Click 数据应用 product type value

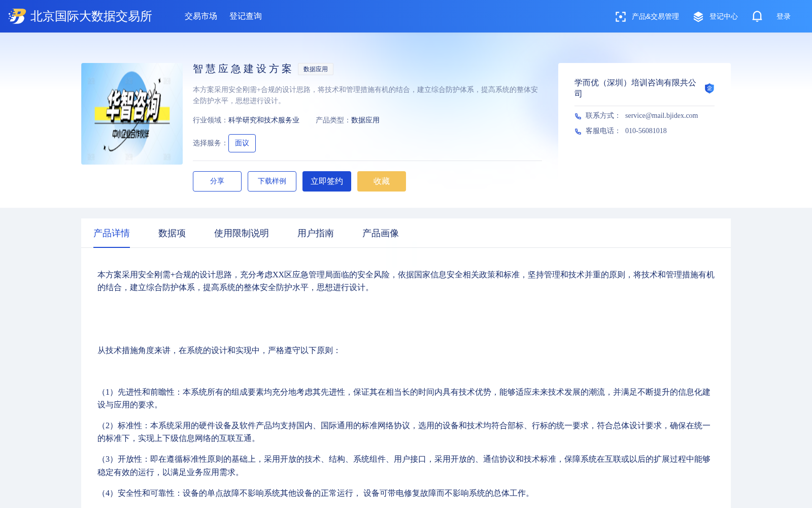pyautogui.click(x=365, y=120)
